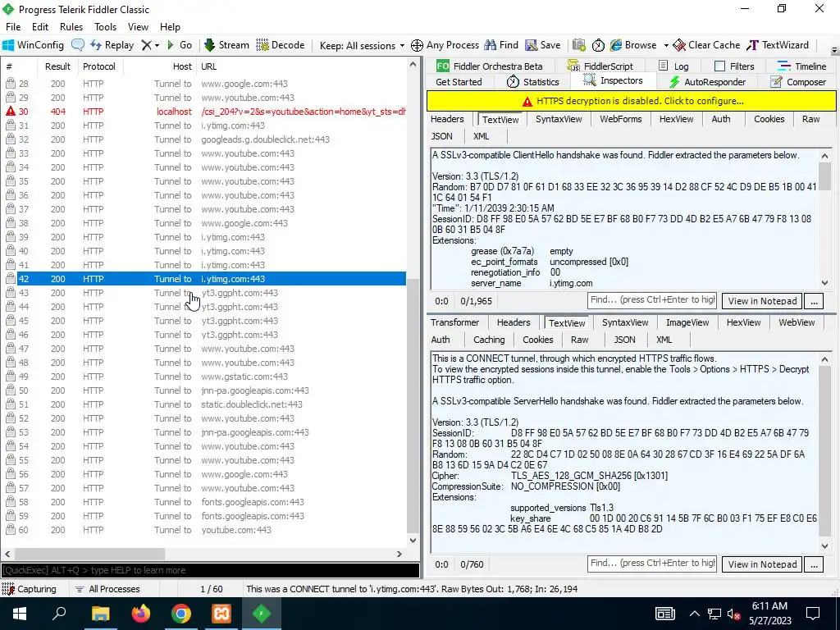Launch Google Chrome from the taskbar
Screen dimensions: 840x630
tap(181, 614)
